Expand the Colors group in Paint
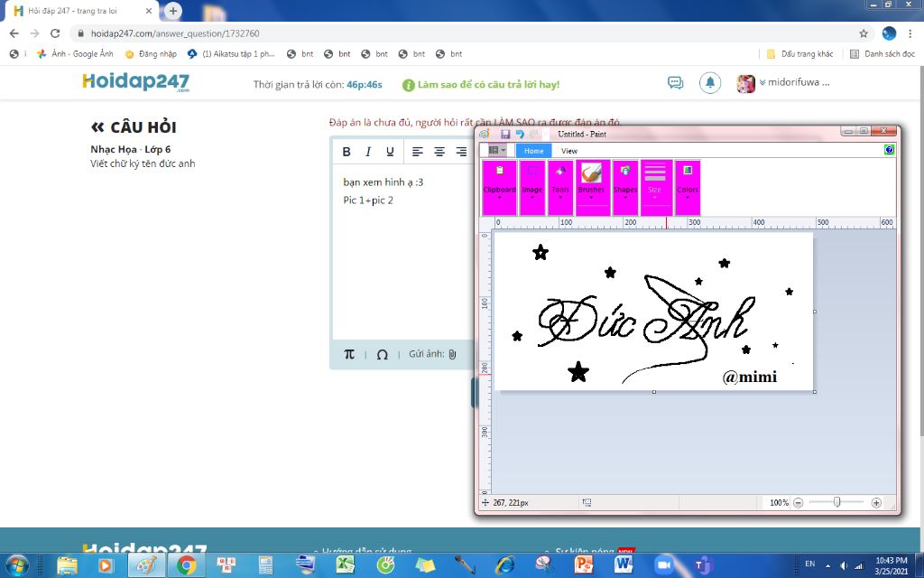 click(x=687, y=188)
